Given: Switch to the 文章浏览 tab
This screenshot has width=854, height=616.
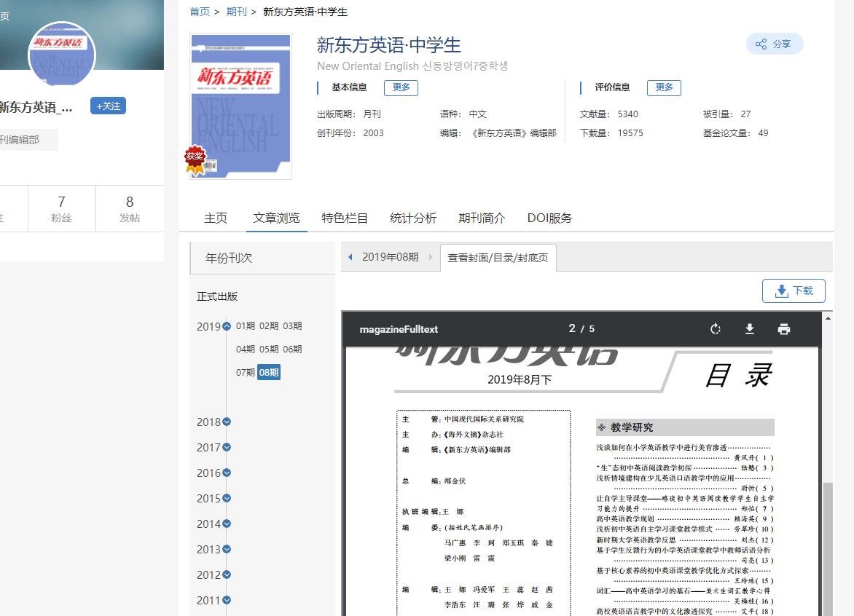Looking at the screenshot, I should 276,218.
